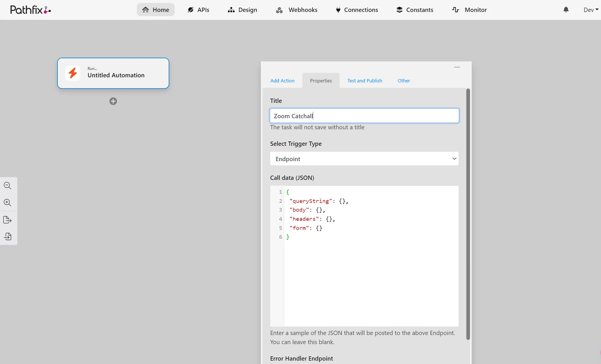
Task: Select the Properties tab
Action: coord(321,81)
